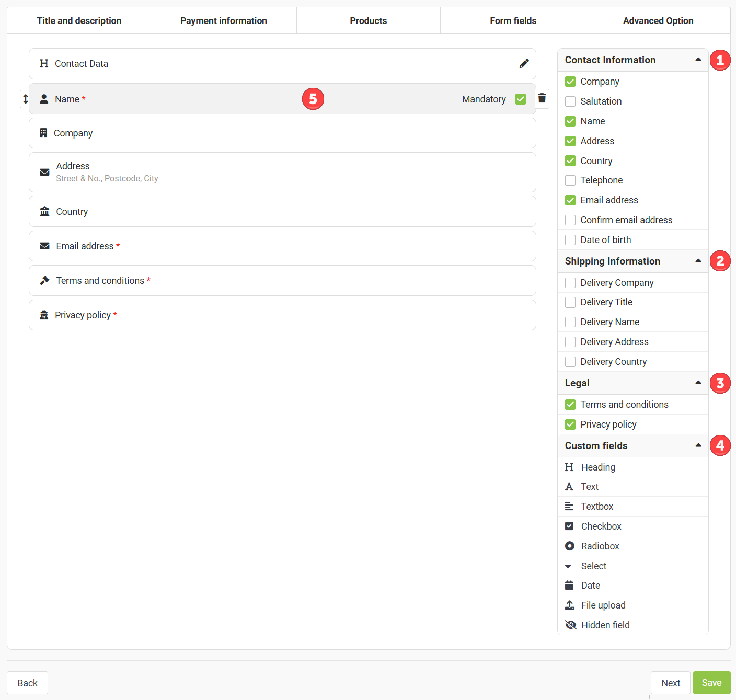Viewport: 736px width, 700px height.
Task: Open the Advanced Option tab
Action: point(658,21)
